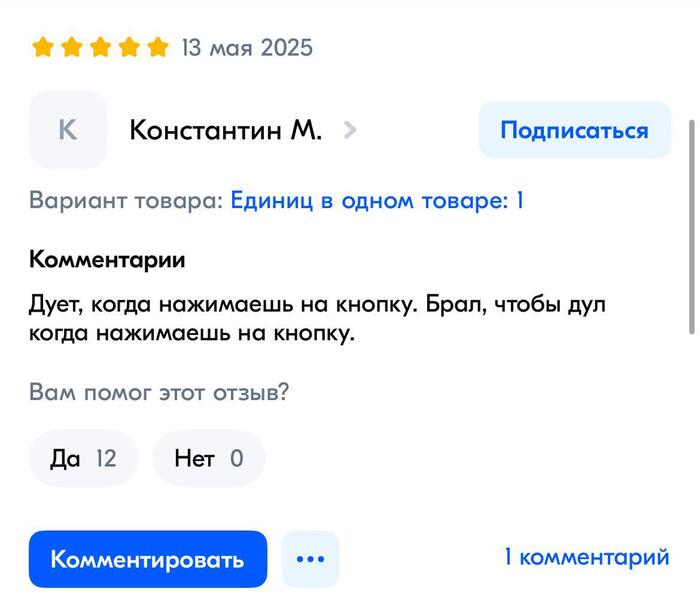This screenshot has width=700, height=610.
Task: Click the fifth rating star
Action: point(158,47)
